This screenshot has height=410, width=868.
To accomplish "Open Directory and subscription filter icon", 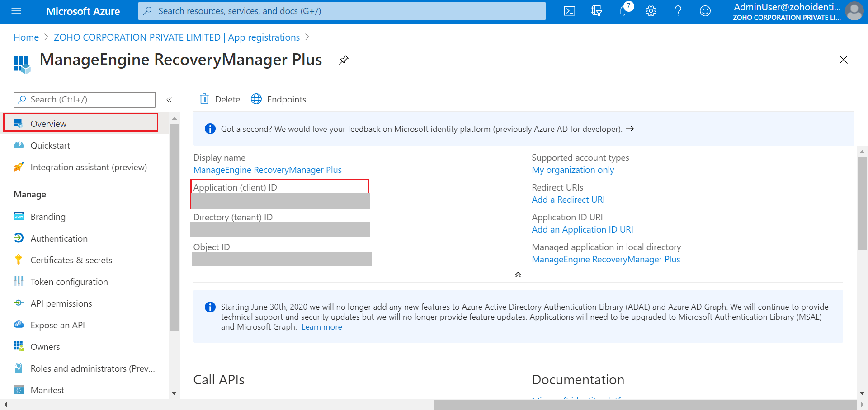I will click(597, 11).
